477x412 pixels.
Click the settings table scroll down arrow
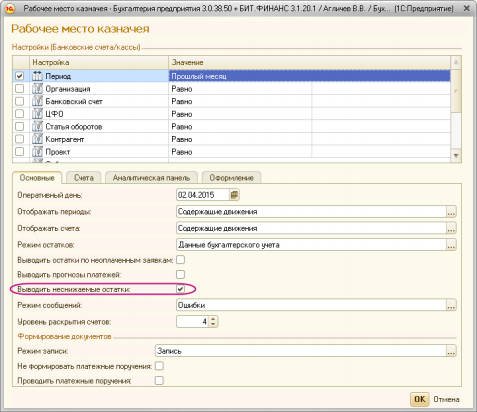click(x=456, y=156)
